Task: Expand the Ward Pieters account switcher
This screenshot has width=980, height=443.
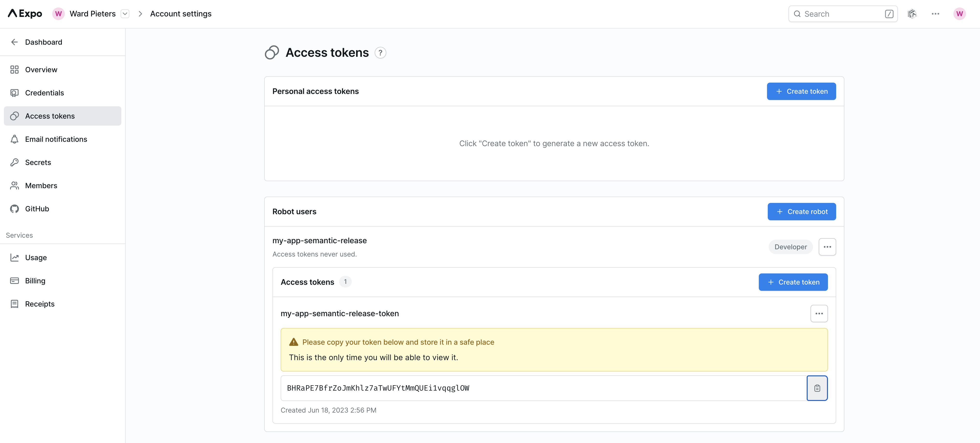Action: tap(125, 14)
